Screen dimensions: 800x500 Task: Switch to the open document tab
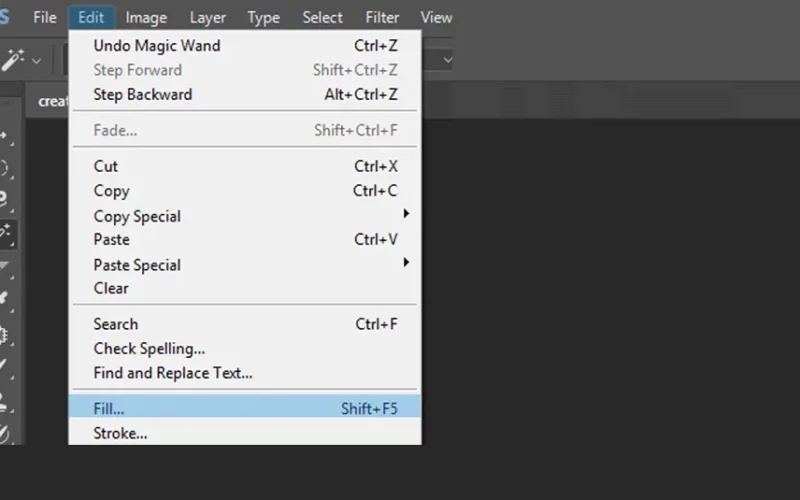click(50, 101)
